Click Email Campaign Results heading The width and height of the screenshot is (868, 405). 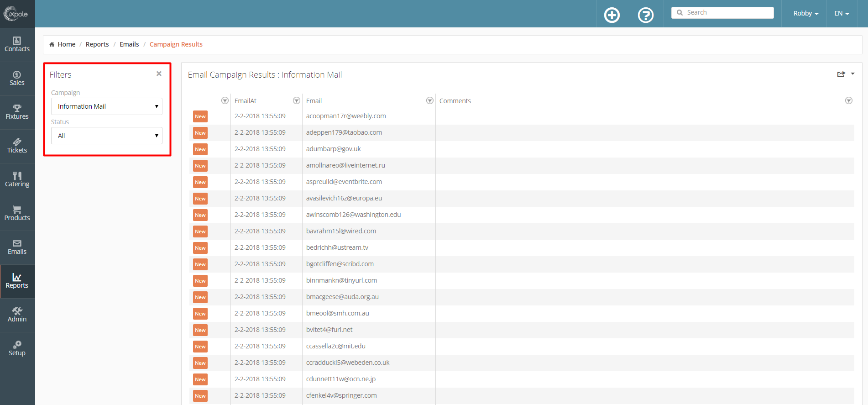[265, 74]
